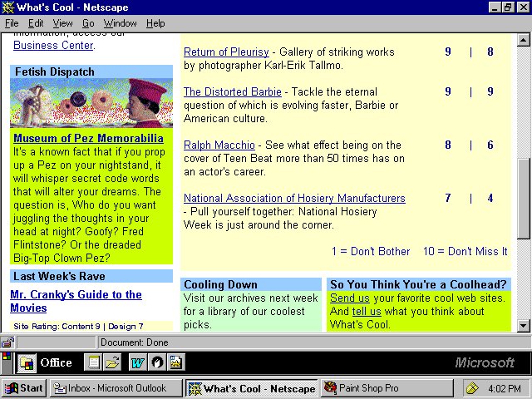Open Mr. Cranky's Guide to the Movies link
The image size is (532, 399).
tap(76, 301)
